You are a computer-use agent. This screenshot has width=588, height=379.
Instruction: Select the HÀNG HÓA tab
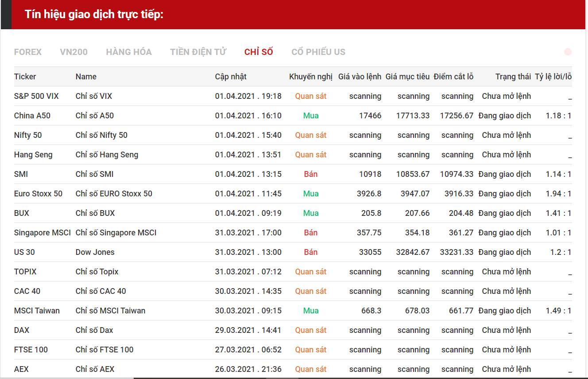tap(129, 52)
